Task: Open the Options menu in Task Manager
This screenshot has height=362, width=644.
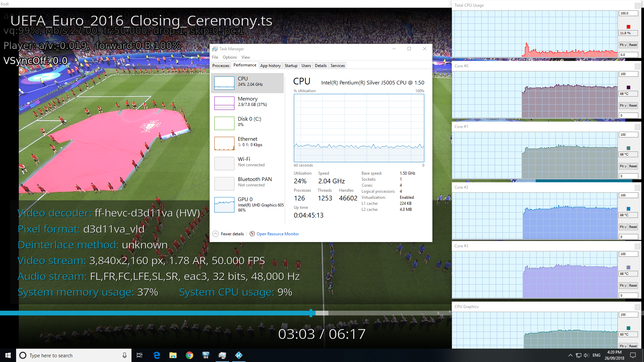Action: pos(230,57)
